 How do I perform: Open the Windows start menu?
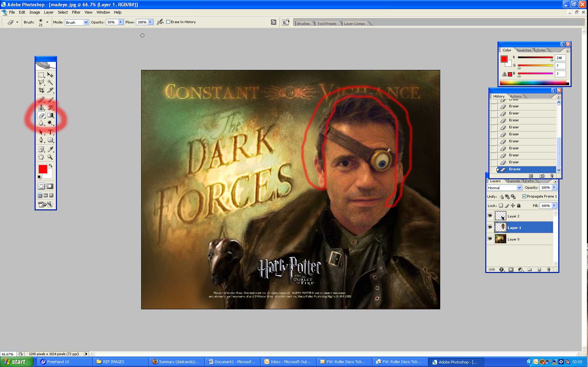click(x=16, y=362)
